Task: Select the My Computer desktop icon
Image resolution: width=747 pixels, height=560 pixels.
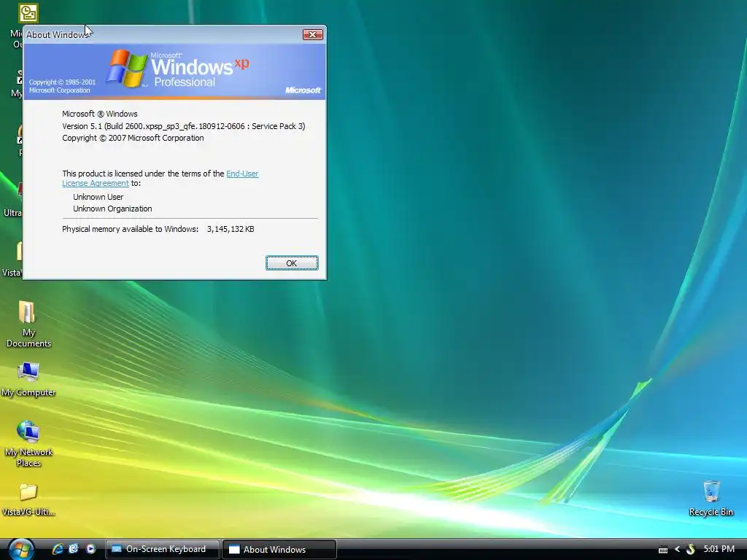Action: 28,379
